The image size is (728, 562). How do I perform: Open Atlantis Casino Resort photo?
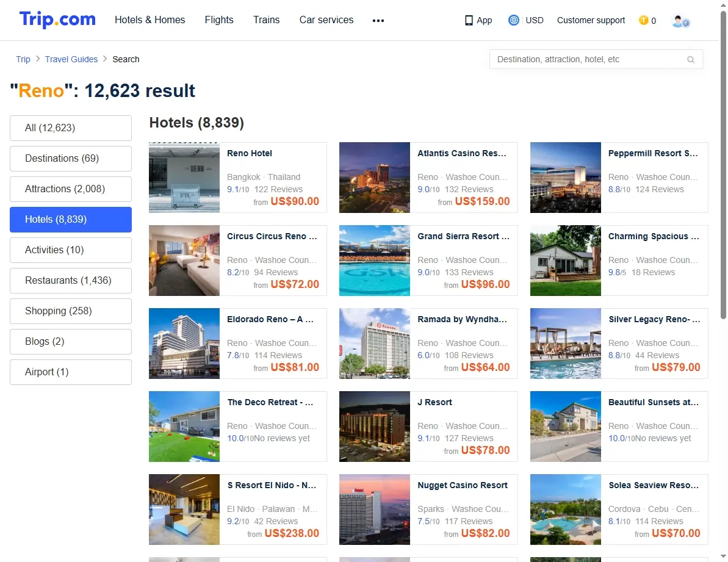375,178
